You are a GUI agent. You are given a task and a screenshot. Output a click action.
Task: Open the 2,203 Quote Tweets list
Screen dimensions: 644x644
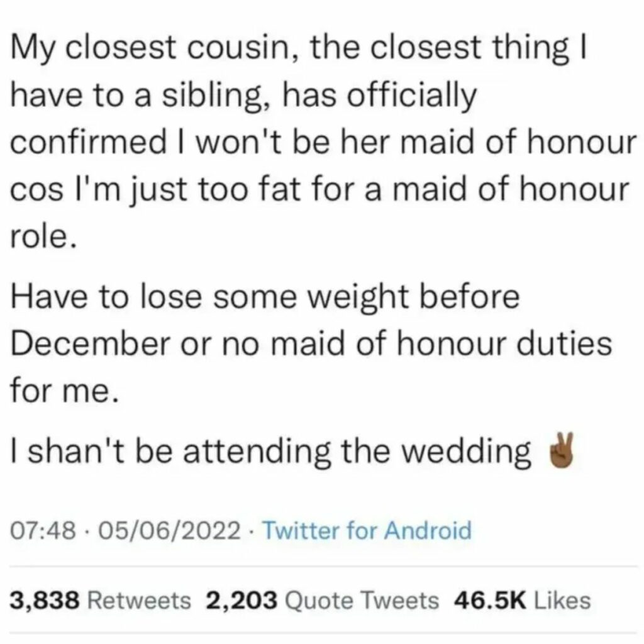323,600
